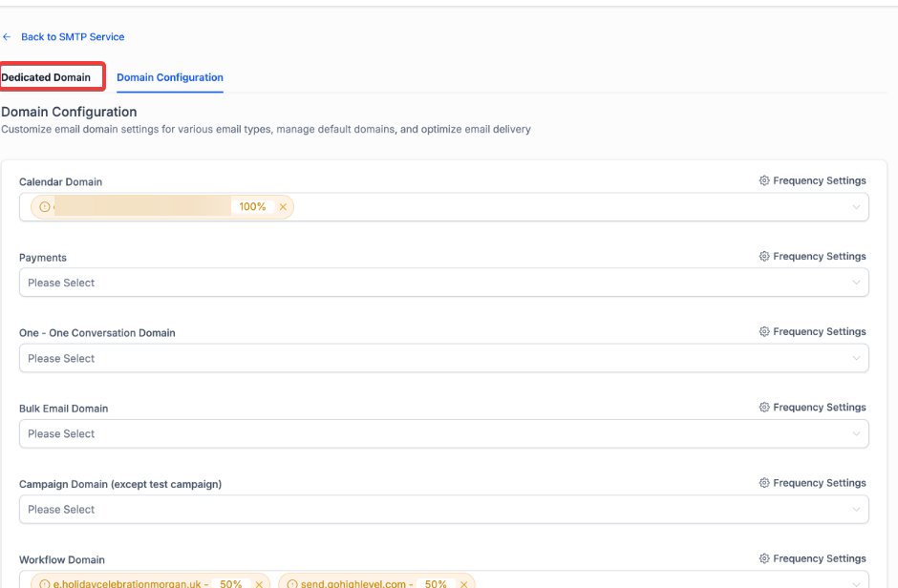Click the Workflow Domain field label

tap(62, 559)
